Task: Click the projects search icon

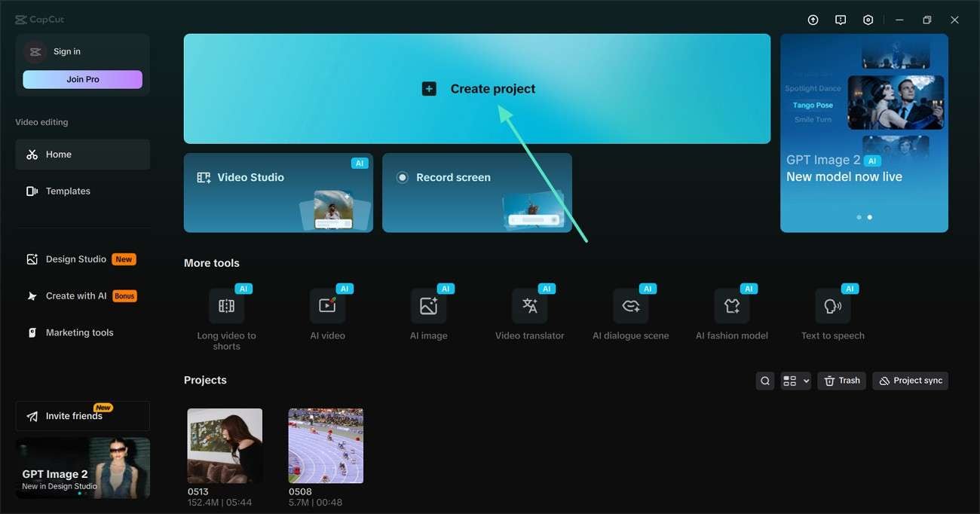Action: click(765, 381)
